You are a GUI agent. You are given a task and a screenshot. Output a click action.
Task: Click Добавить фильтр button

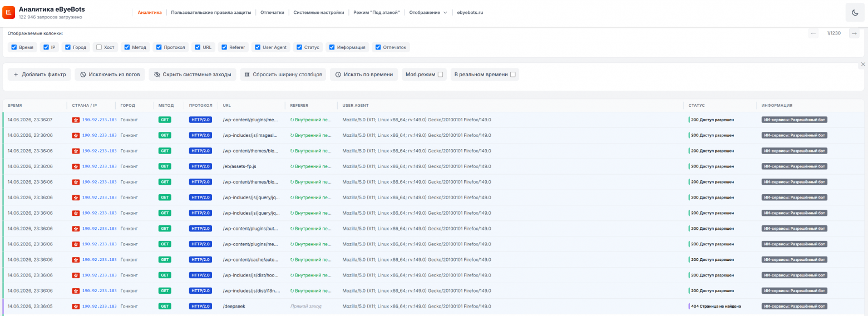tap(40, 75)
